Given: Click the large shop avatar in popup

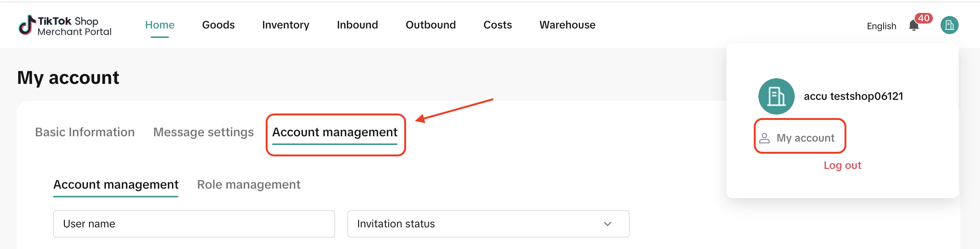Looking at the screenshot, I should [x=776, y=96].
